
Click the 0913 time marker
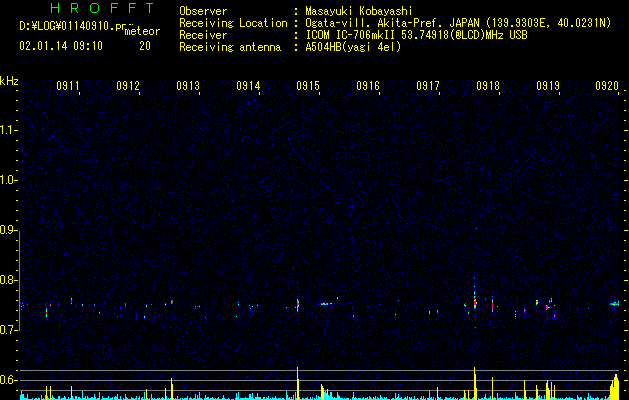(x=188, y=86)
